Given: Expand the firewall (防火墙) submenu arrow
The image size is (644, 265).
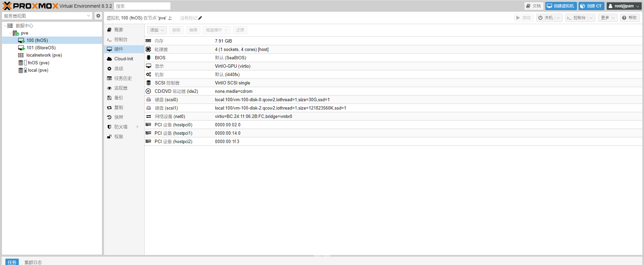Looking at the screenshot, I should click(138, 127).
